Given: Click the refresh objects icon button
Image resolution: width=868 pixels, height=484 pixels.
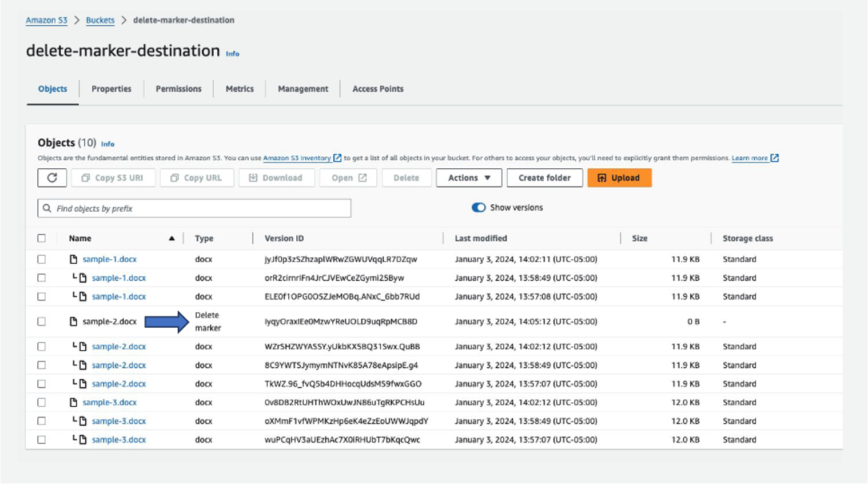Looking at the screenshot, I should coord(52,178).
